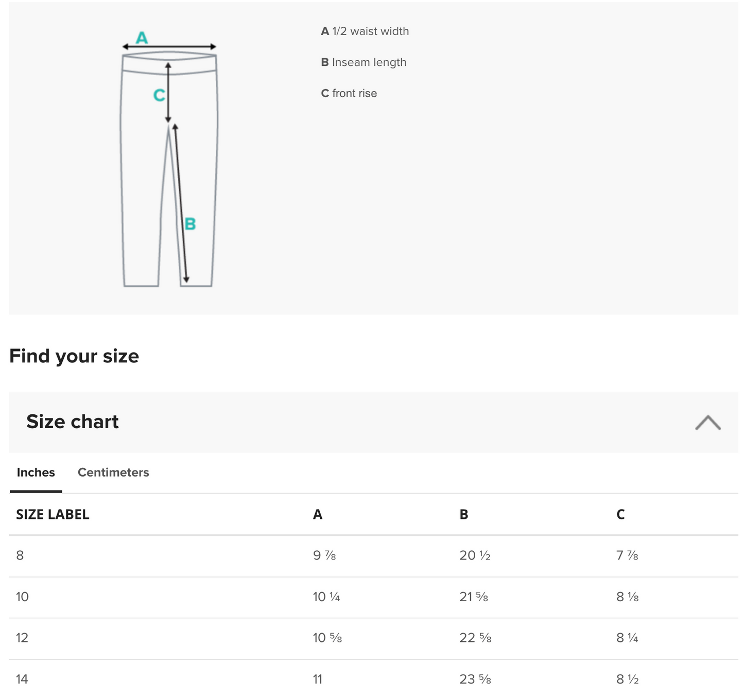Click the teal letter A on diagram
The width and height of the screenshot is (744, 700).
tap(142, 38)
